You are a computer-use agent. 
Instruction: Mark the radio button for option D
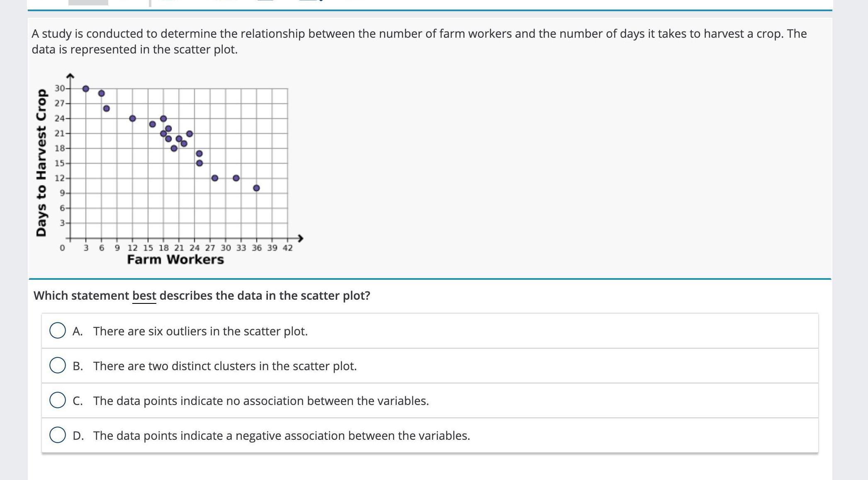pos(58,435)
